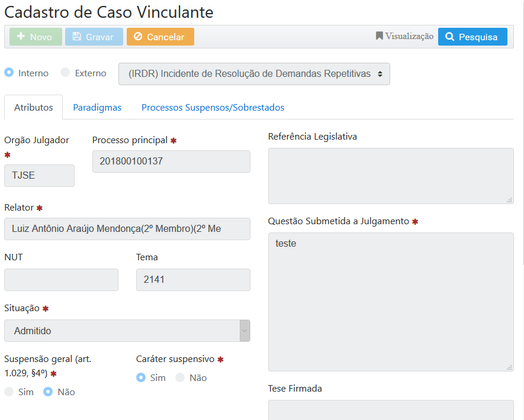Click the bookmark icon beside Visualização
The height and width of the screenshot is (420, 524).
pyautogui.click(x=380, y=36)
